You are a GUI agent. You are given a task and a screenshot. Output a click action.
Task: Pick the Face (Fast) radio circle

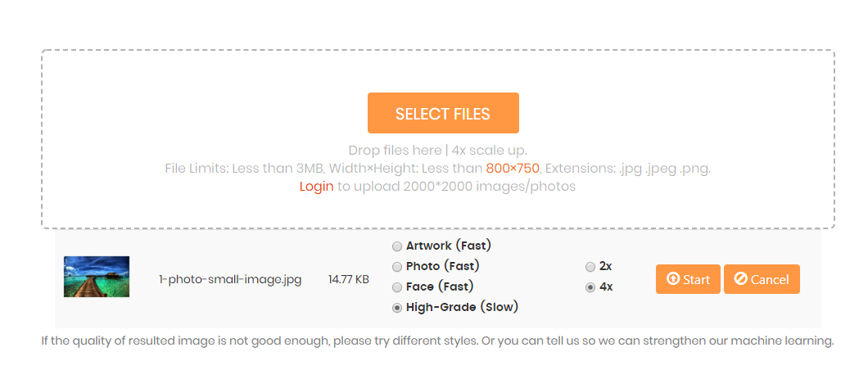click(x=397, y=287)
